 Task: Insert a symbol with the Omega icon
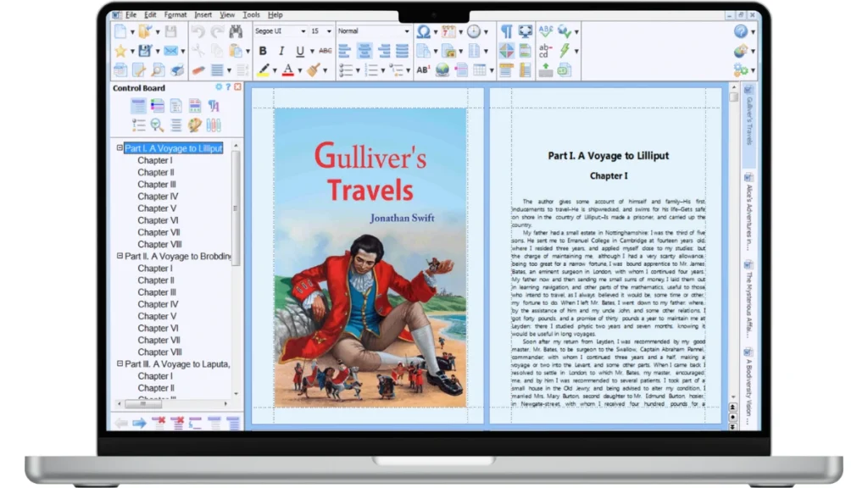423,31
